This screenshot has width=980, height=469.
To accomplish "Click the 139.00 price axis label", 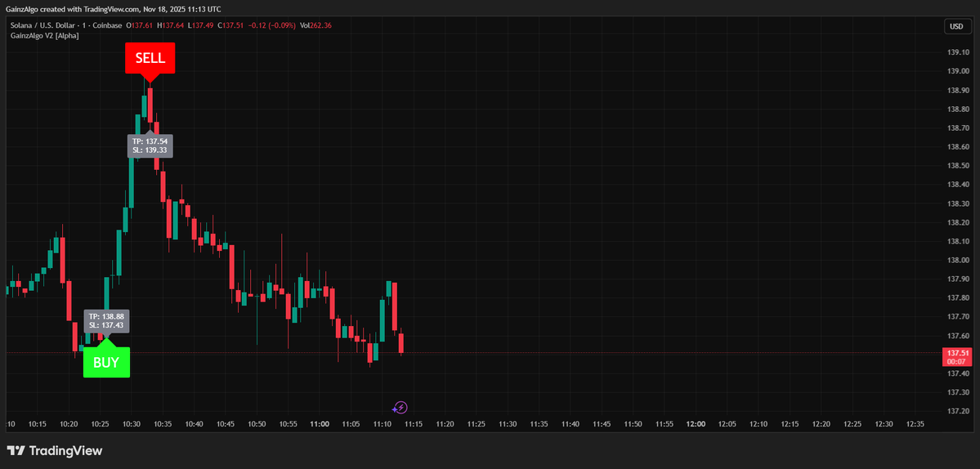I will pyautogui.click(x=958, y=71).
